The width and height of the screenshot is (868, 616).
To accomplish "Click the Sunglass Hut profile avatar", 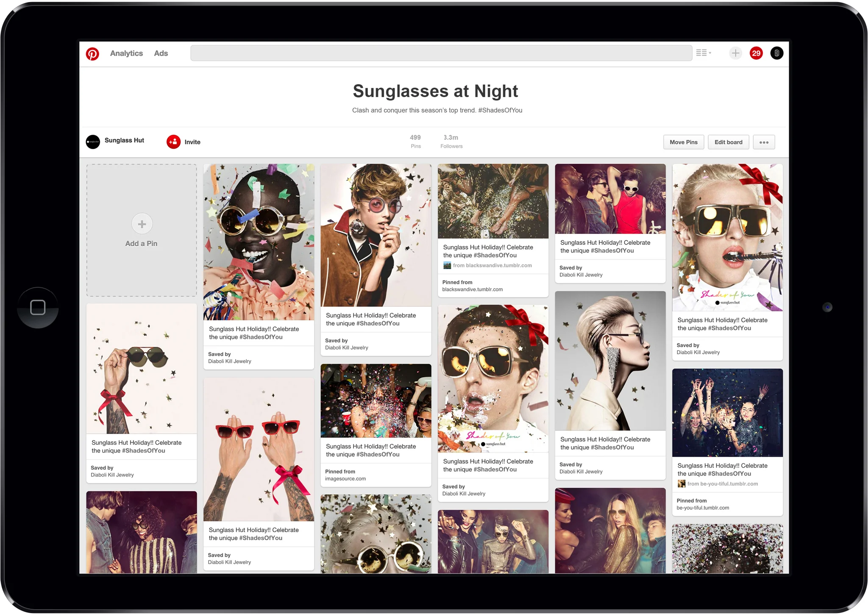I will point(93,142).
